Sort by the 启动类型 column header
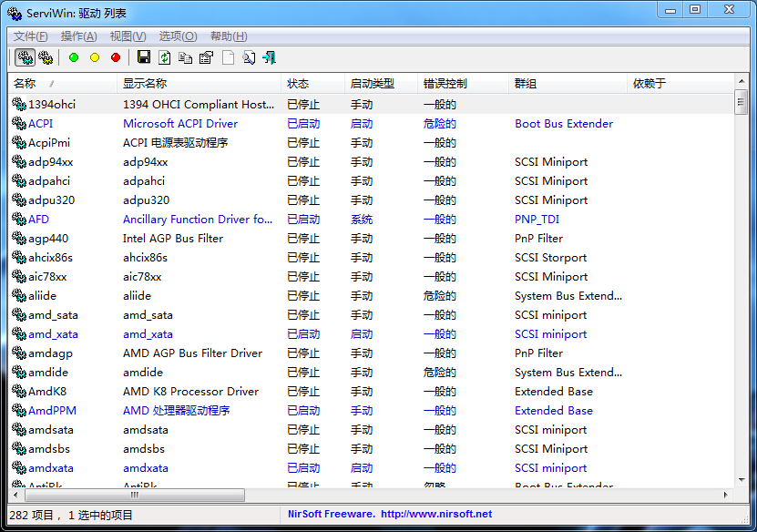The image size is (757, 532). tap(372, 84)
